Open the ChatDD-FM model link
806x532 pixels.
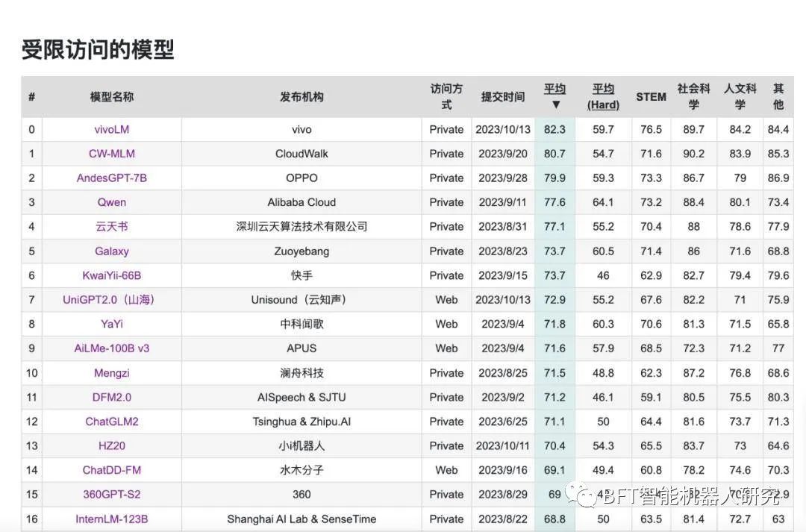point(111,470)
